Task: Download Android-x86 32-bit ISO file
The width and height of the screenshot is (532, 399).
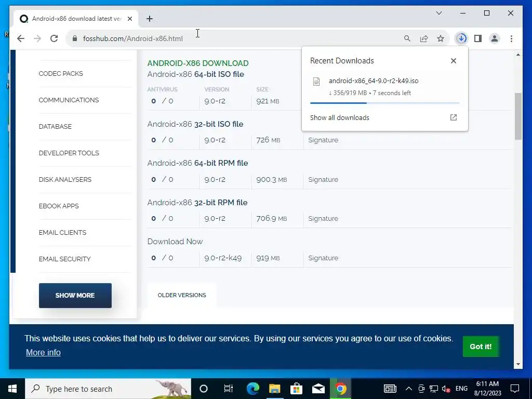Action: (x=195, y=124)
